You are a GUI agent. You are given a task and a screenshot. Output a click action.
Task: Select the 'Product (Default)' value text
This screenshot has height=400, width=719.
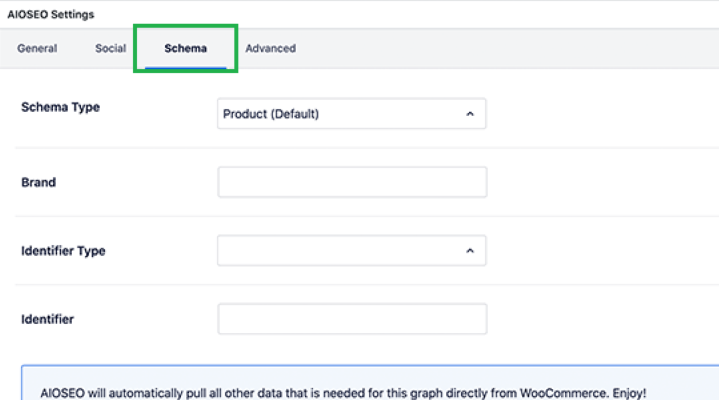pyautogui.click(x=270, y=114)
